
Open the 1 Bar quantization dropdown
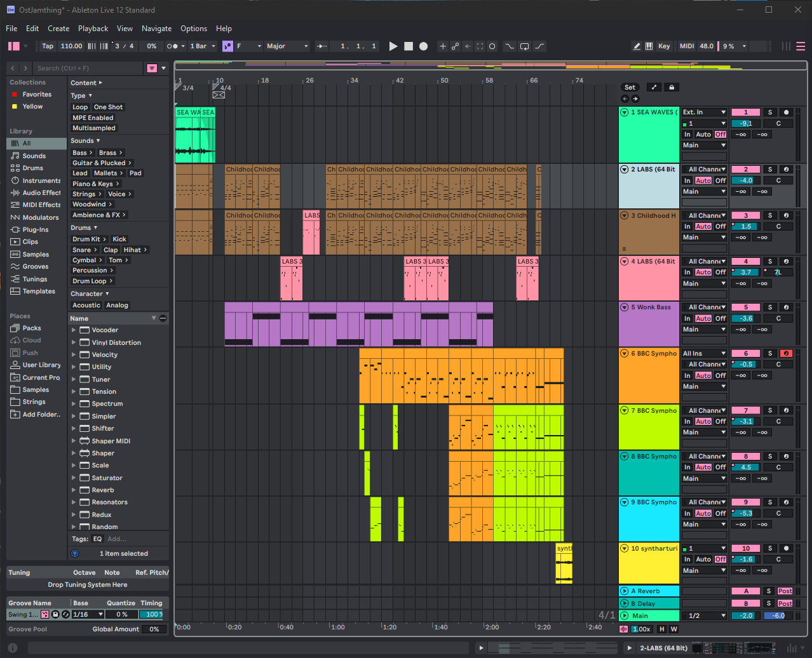(x=203, y=46)
